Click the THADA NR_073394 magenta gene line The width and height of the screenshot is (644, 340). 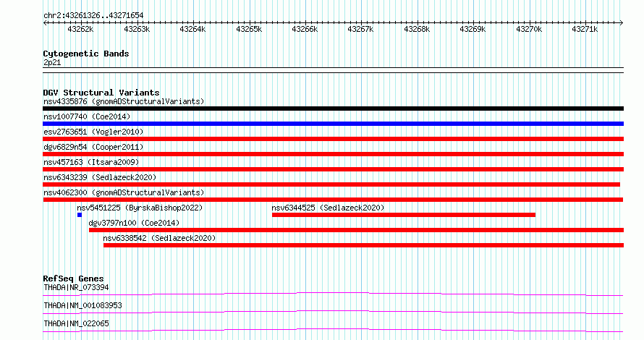point(333,294)
